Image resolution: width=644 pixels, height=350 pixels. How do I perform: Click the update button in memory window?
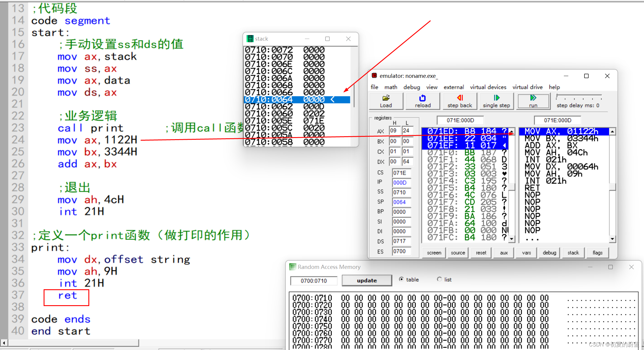coord(367,280)
